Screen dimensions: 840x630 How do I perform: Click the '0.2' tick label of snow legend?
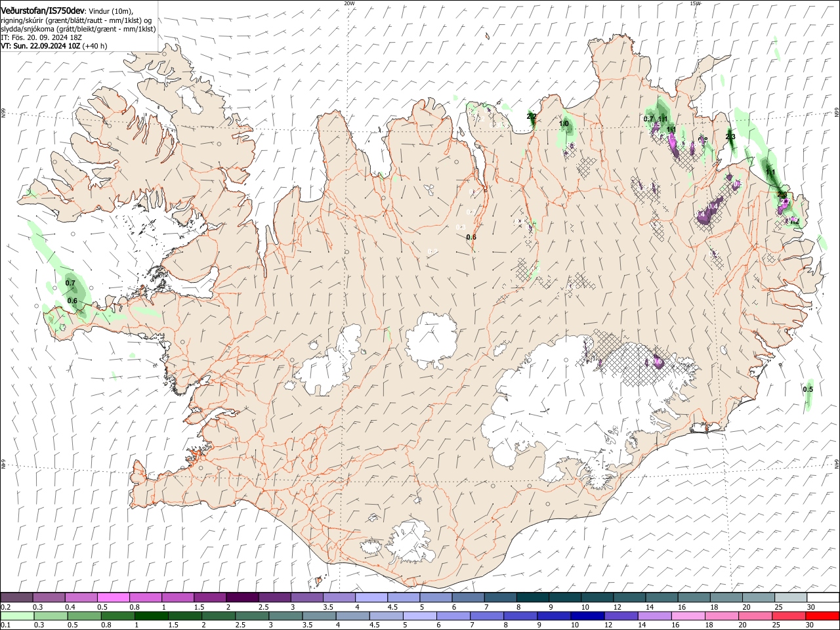(x=5, y=607)
